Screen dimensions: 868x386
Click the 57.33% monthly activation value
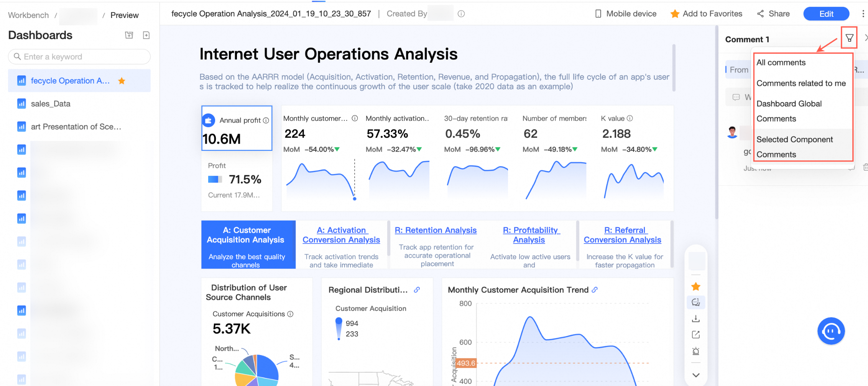(x=387, y=134)
